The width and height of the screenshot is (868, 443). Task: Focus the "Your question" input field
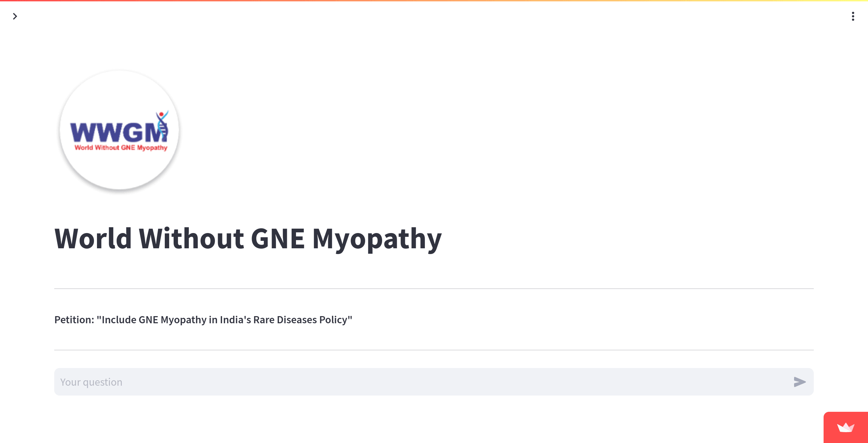pos(420,382)
